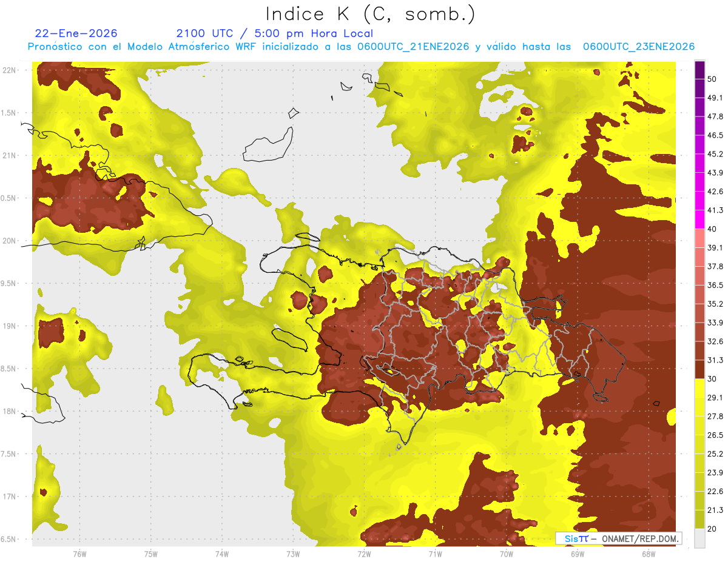Screen dimensions: 728x562
Task: Click the '50' color bar label
Action: pos(713,79)
